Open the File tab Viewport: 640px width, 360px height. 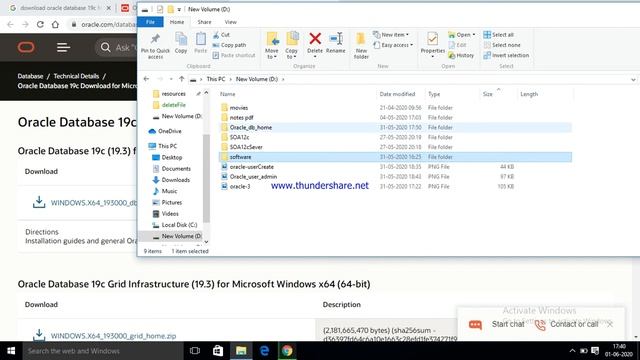pyautogui.click(x=150, y=22)
